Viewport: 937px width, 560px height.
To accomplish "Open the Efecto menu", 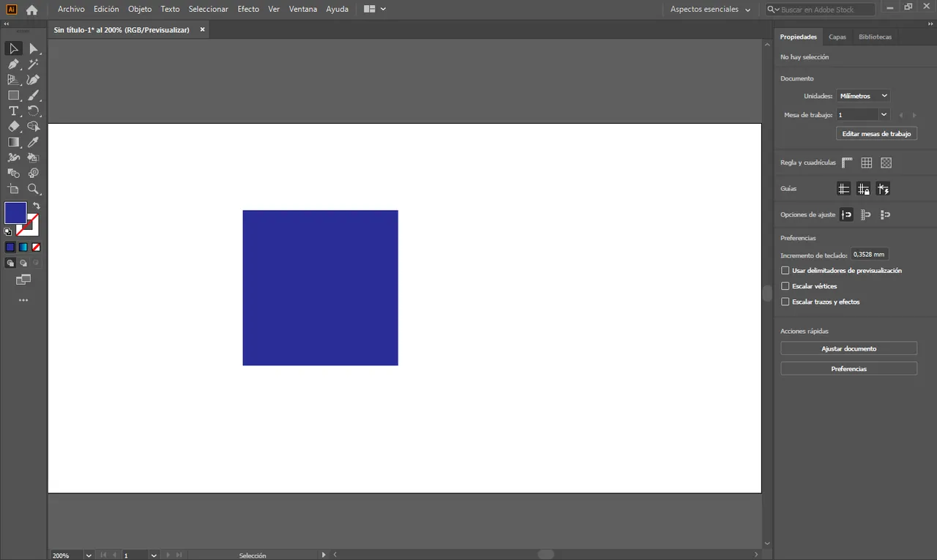I will pos(248,10).
